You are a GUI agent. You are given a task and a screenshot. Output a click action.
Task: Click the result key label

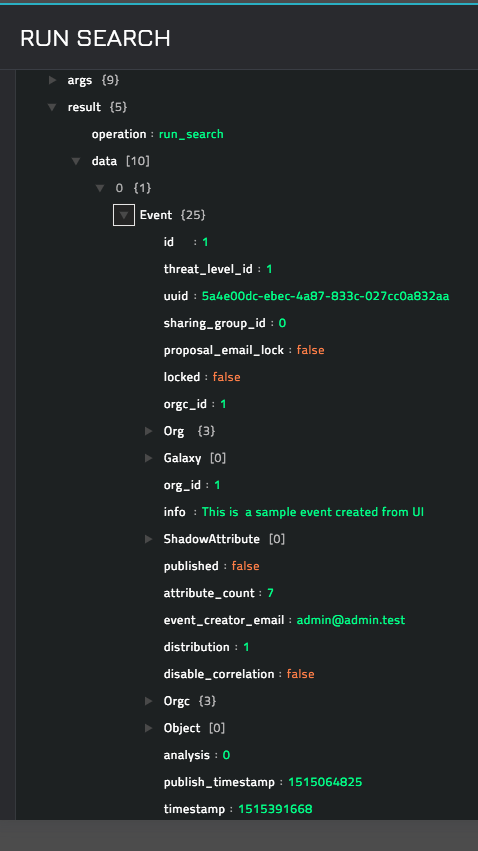tap(84, 107)
